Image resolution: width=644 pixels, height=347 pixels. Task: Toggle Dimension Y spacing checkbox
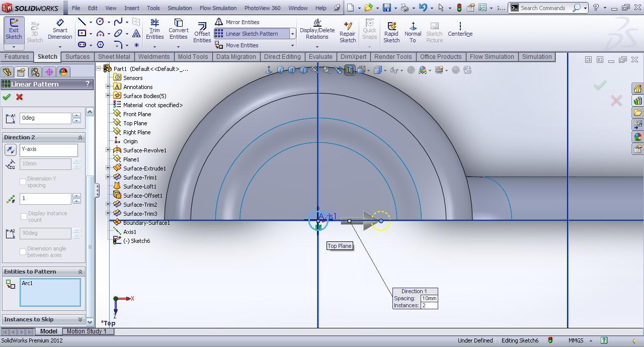coord(23,182)
